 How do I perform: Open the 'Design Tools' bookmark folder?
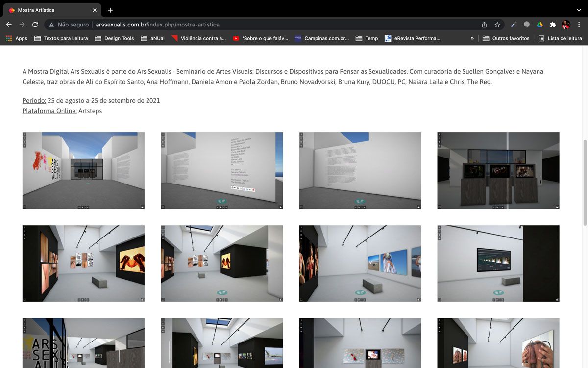point(114,38)
